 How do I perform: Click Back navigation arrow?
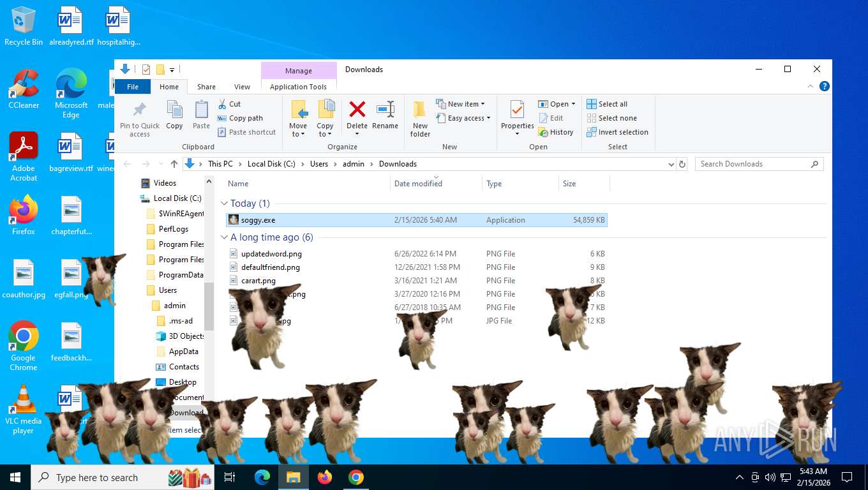tap(128, 164)
